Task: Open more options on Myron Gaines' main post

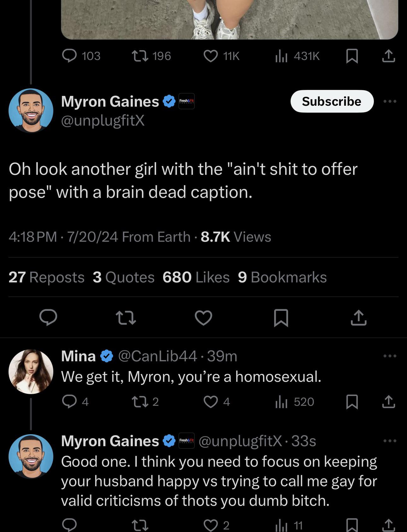Action: pos(390,101)
